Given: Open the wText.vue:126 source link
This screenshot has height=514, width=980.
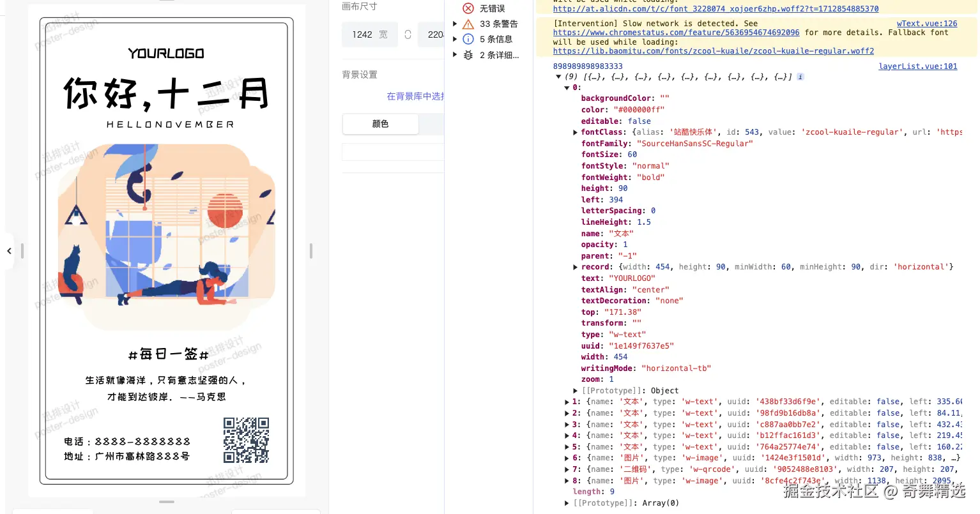Looking at the screenshot, I should pos(927,23).
